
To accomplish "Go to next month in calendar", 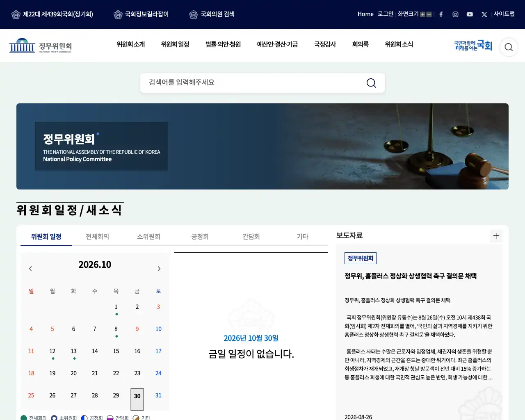I will [x=159, y=269].
